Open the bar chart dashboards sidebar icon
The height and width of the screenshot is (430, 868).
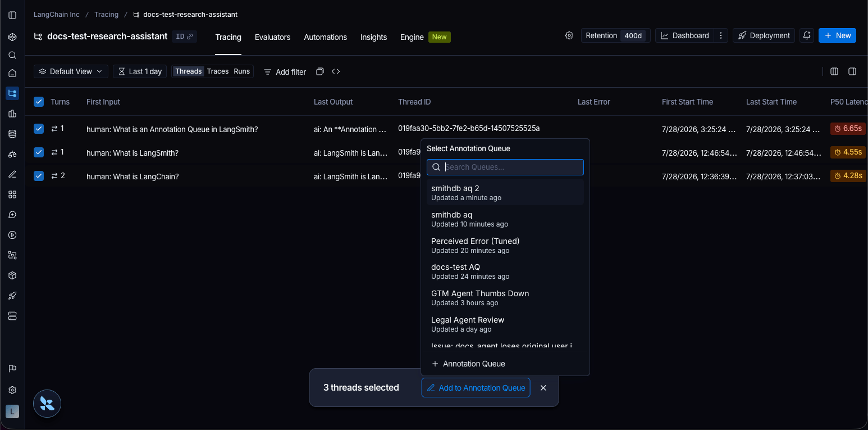tap(12, 114)
